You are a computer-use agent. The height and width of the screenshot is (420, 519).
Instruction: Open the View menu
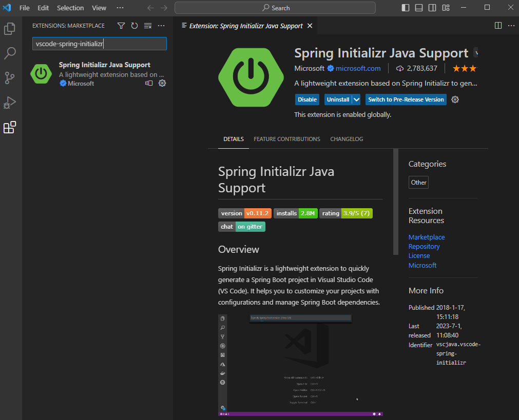pyautogui.click(x=99, y=8)
